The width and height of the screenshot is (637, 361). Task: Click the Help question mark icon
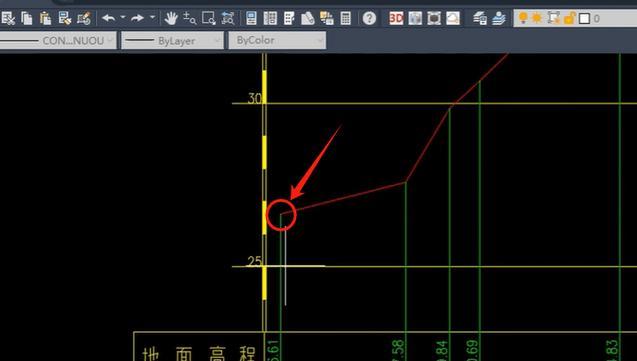coord(369,18)
